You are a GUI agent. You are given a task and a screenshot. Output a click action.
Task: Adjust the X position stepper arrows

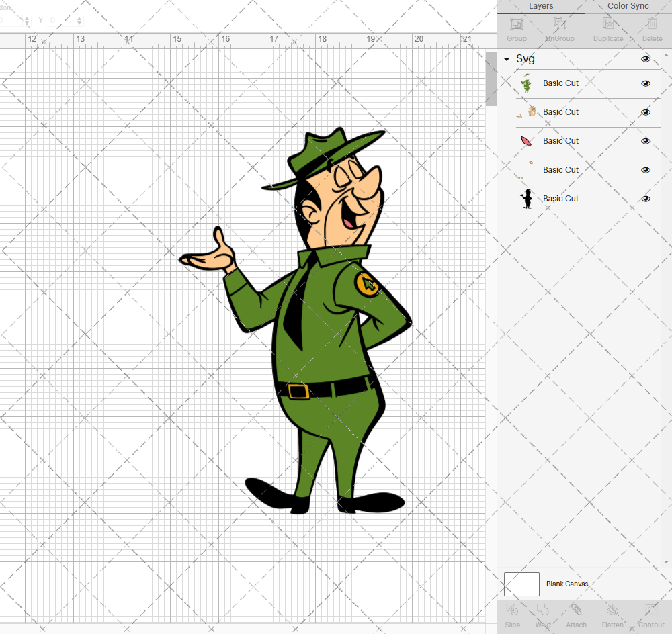coord(27,20)
